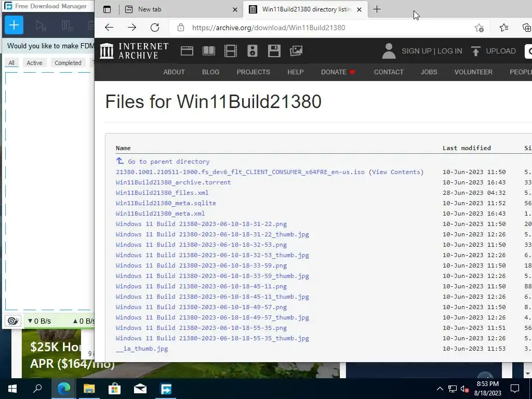Refresh the archive.org page
This screenshot has width=532, height=399.
coord(155,28)
